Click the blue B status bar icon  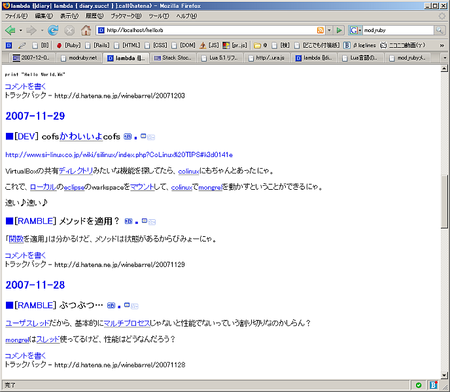coord(433,385)
